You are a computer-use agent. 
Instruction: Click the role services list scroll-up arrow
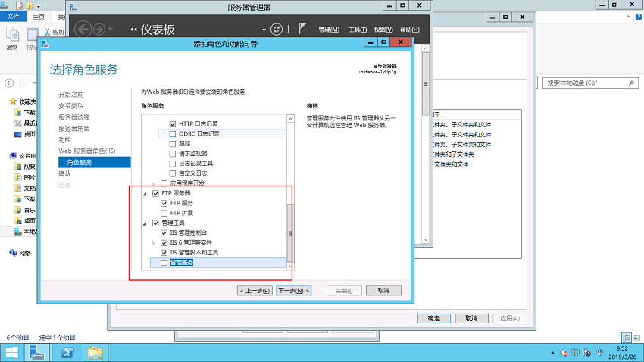coord(290,119)
